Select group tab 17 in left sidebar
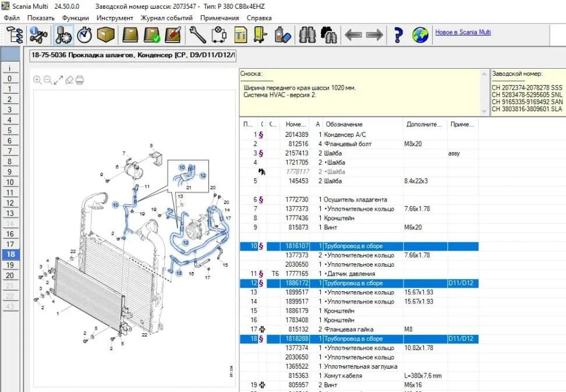Viewport: 566px width, 392px height. 10,244
